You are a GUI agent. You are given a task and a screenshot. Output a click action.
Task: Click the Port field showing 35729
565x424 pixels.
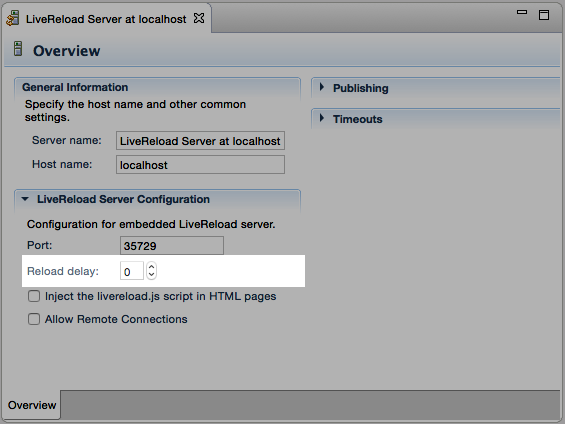coord(172,246)
